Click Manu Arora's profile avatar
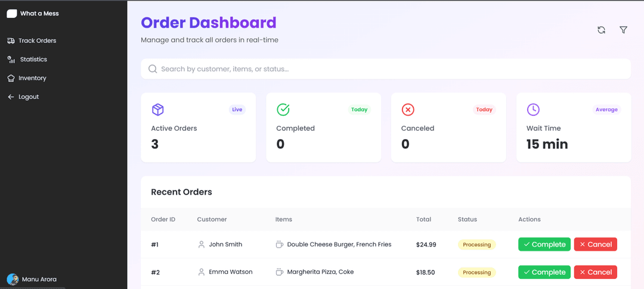Image resolution: width=644 pixels, height=289 pixels. click(x=13, y=279)
